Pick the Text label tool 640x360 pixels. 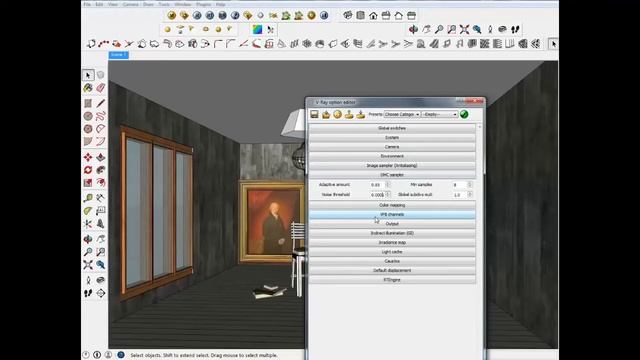coord(100,211)
